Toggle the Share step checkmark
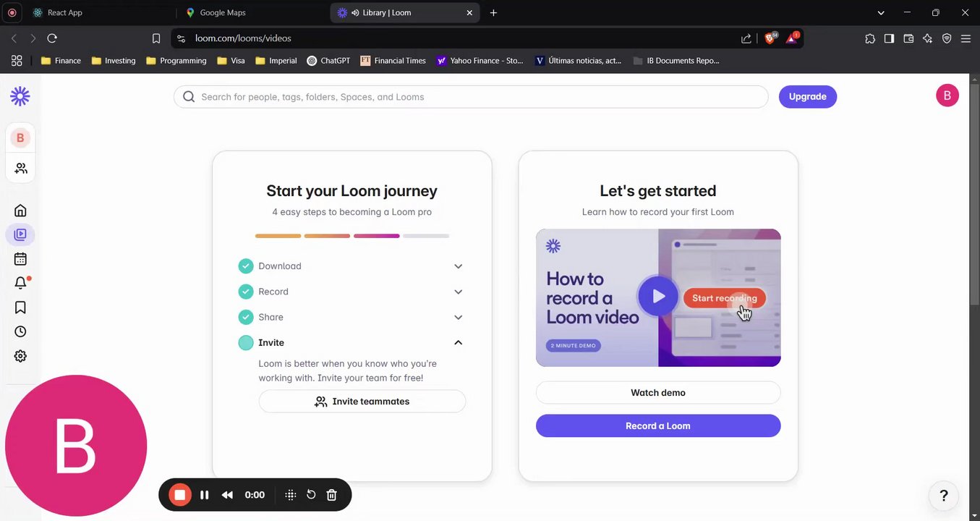Viewport: 980px width, 521px height. [x=246, y=317]
